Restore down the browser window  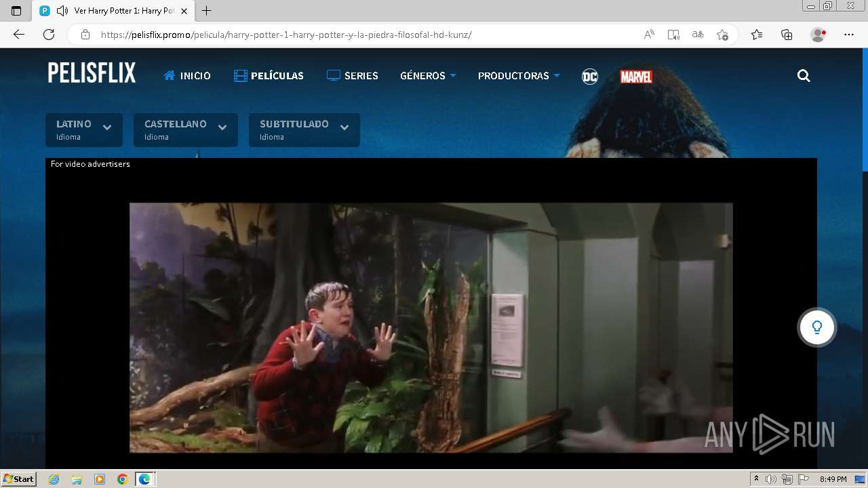click(827, 6)
